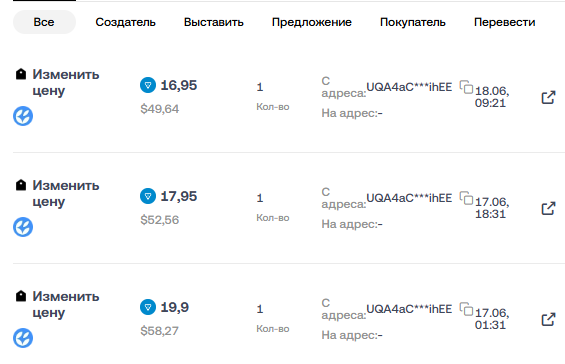The height and width of the screenshot is (364, 565).
Task: Open external link for 17.06, 01:31 entry
Action: point(548,319)
